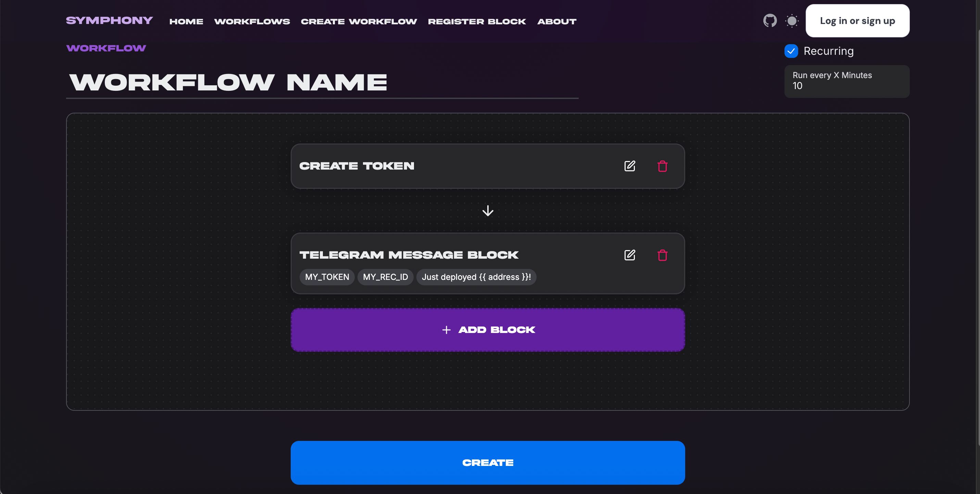Click the delete icon on CREATE TOKEN block

(x=663, y=166)
